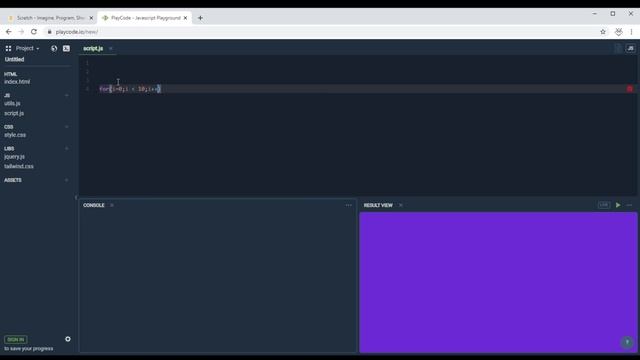Close the PlayCode browser tab
Viewport: 640px width, 360px height.
(x=185, y=18)
